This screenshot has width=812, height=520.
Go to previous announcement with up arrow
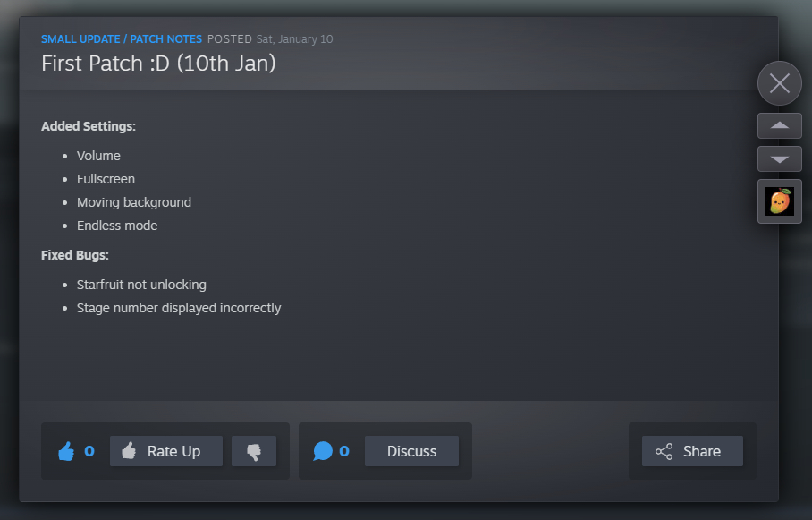pyautogui.click(x=780, y=126)
